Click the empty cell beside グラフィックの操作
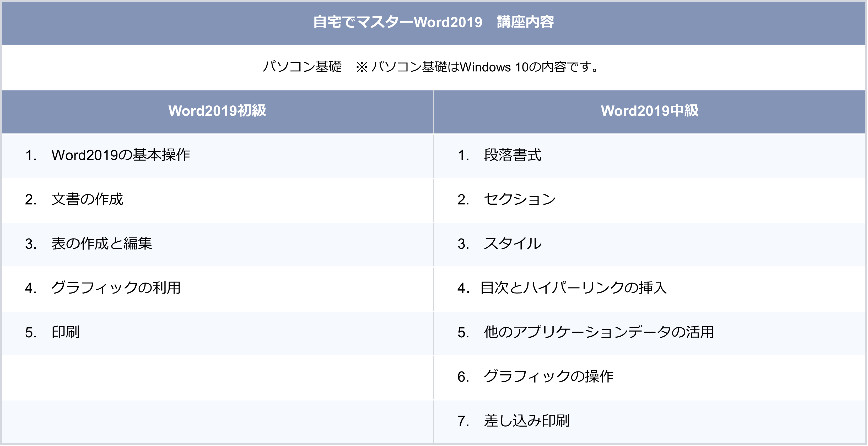868x446 pixels. coord(217,377)
